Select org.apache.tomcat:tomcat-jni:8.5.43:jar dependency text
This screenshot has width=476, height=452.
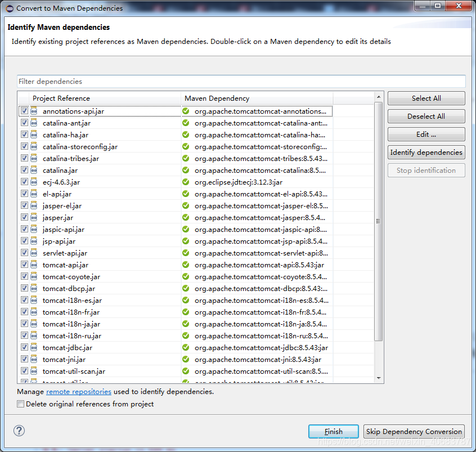pos(258,359)
